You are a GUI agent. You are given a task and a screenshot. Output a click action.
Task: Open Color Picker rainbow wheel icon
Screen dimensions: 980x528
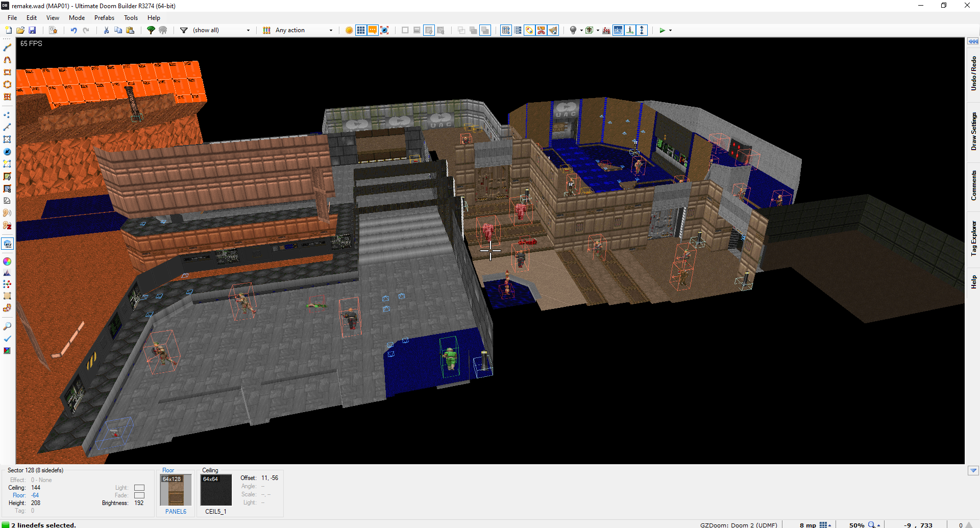pyautogui.click(x=7, y=261)
